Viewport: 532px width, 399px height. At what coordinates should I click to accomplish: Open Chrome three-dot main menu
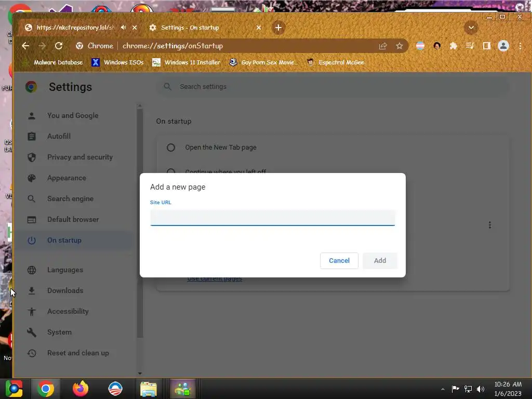[x=520, y=46]
